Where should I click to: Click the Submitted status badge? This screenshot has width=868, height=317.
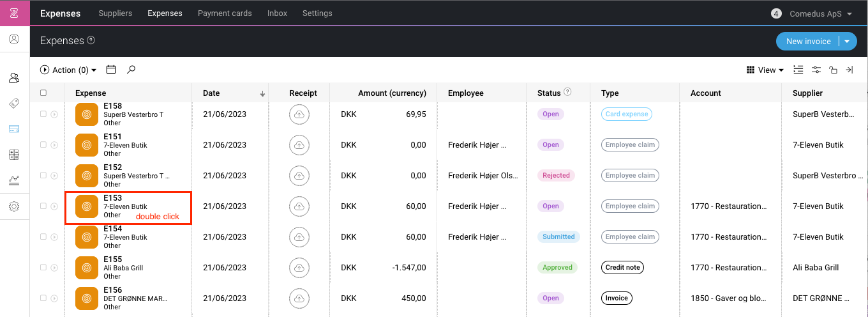coord(558,237)
